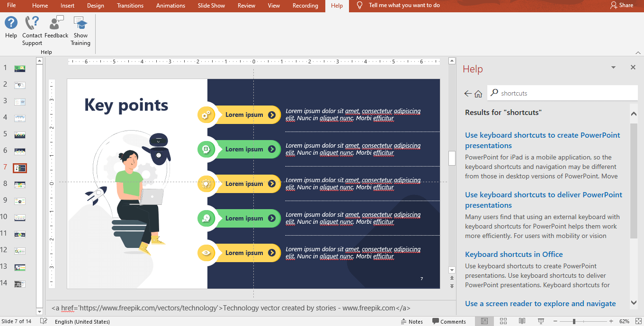Switch to Normal view in the status bar
Viewport: 644px width, 326px height.
pos(484,321)
